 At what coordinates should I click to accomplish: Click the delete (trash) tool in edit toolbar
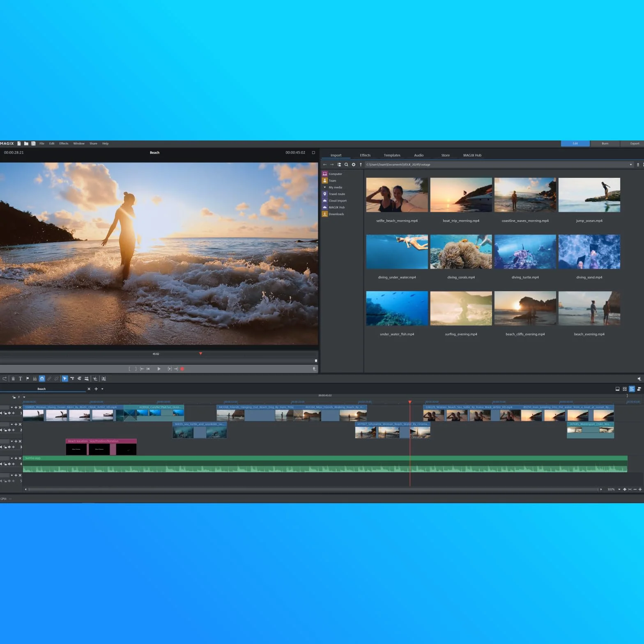(13, 379)
